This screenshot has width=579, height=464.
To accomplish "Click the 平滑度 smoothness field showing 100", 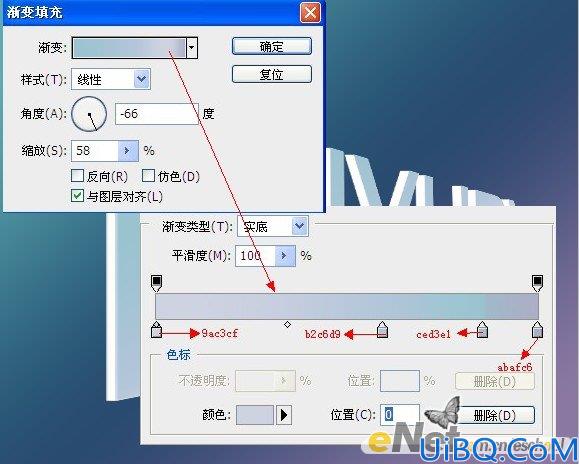I will pos(256,255).
